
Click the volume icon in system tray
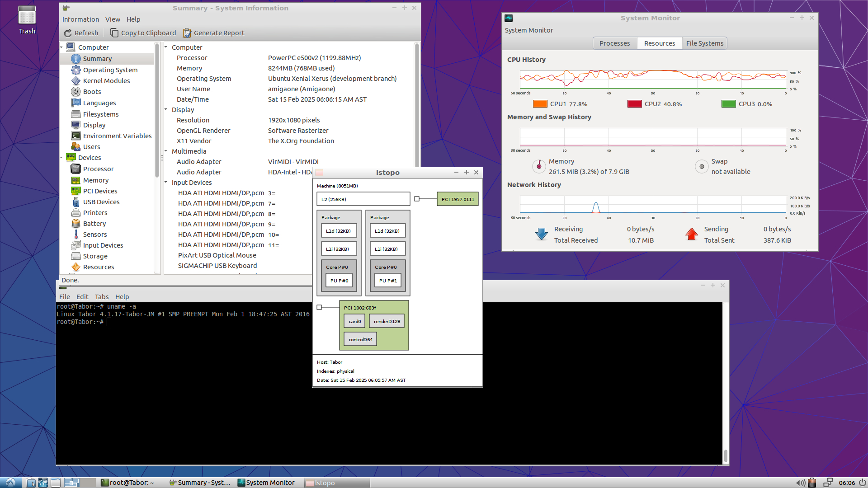click(x=800, y=483)
